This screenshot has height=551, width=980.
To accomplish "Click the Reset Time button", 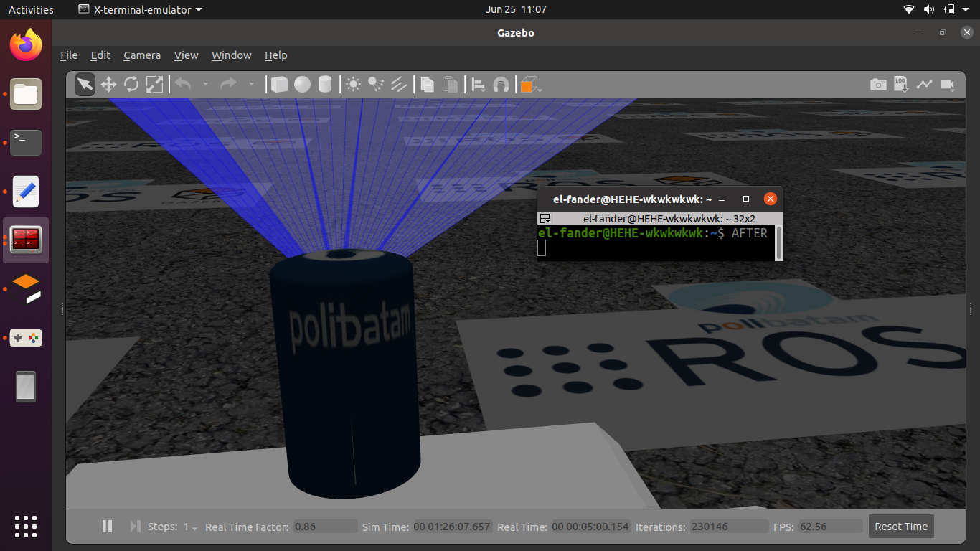I will click(x=901, y=527).
